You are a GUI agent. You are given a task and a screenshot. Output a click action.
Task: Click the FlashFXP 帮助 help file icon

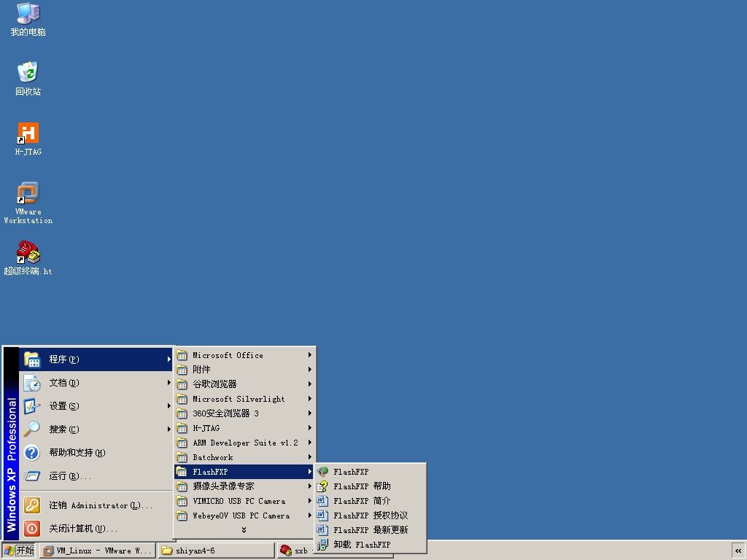point(322,486)
